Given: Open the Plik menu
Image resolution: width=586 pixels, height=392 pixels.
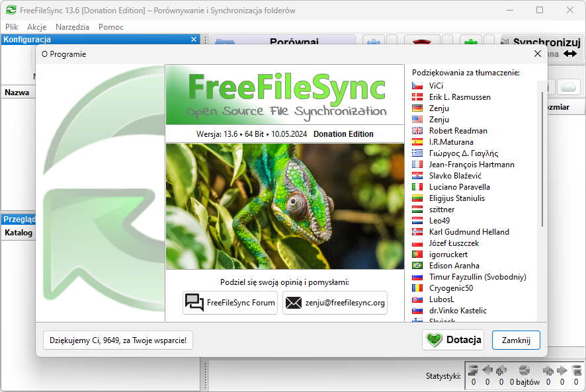Looking at the screenshot, I should 12,27.
